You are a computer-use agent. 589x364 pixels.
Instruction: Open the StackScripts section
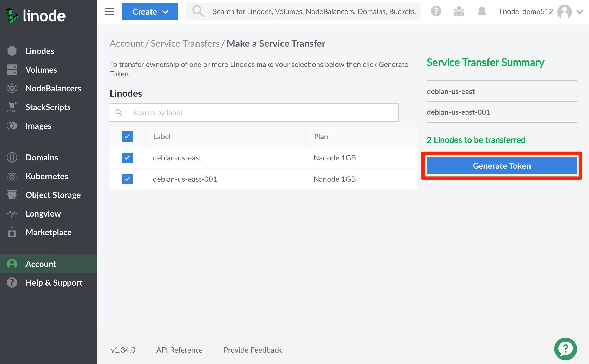pyautogui.click(x=48, y=107)
